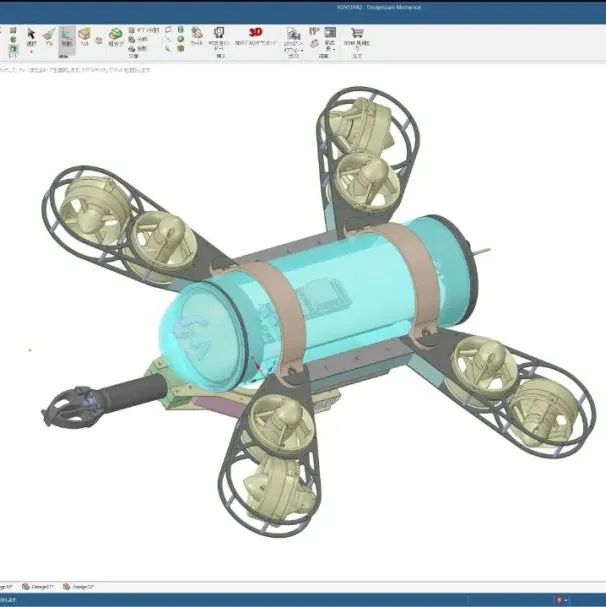The width and height of the screenshot is (606, 607).
Task: Pick the yellow Fill tool icon
Action: click(x=84, y=34)
